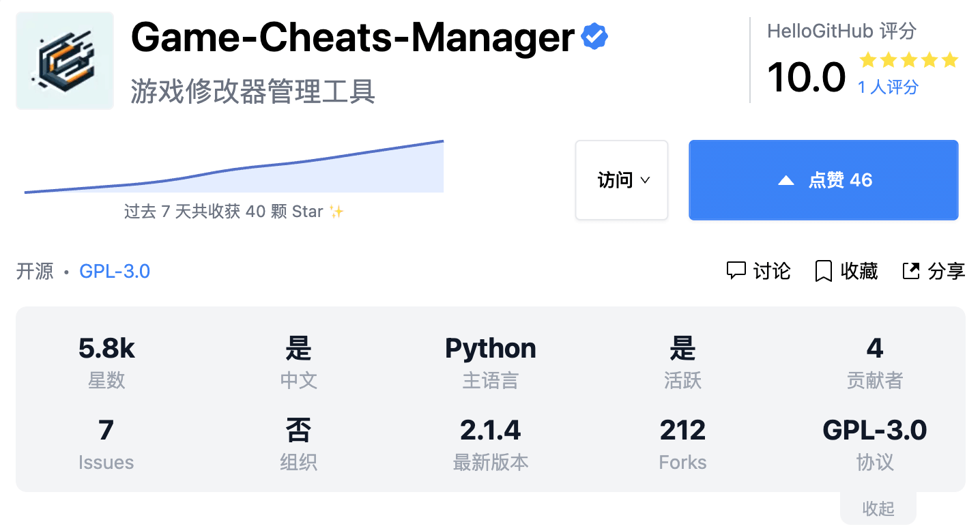The image size is (980, 531).
Task: Click the blue verified badge icon
Action: click(x=594, y=38)
